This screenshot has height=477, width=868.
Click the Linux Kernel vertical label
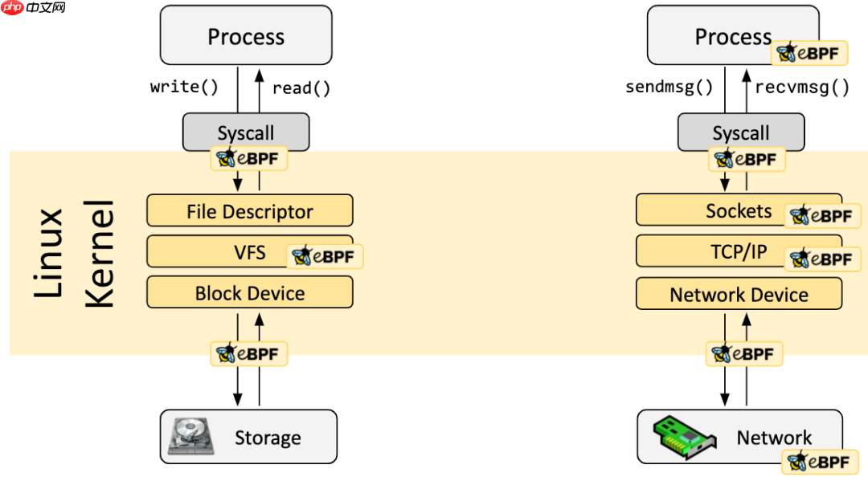pyautogui.click(x=74, y=254)
